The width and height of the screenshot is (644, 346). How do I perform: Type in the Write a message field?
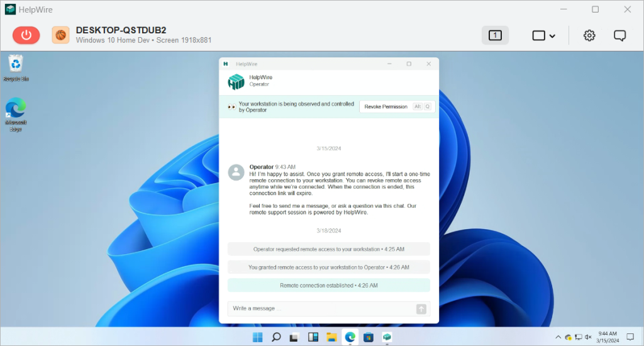point(321,309)
